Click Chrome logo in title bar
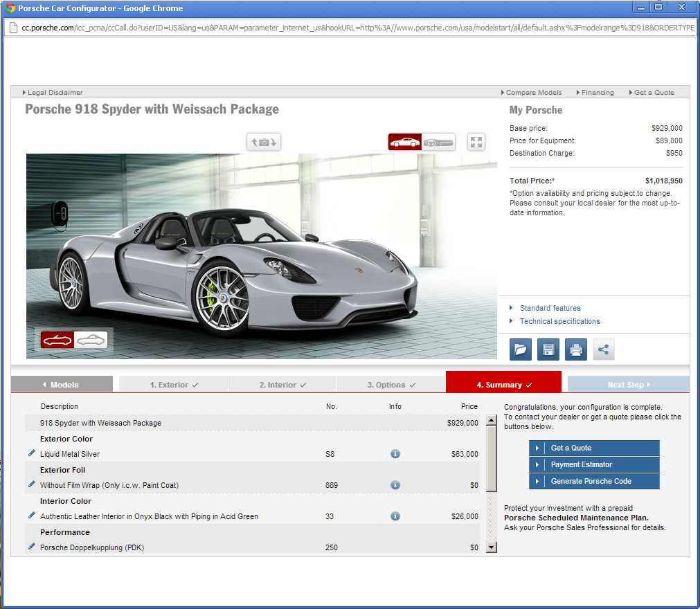The height and width of the screenshot is (609, 700). [x=10, y=8]
